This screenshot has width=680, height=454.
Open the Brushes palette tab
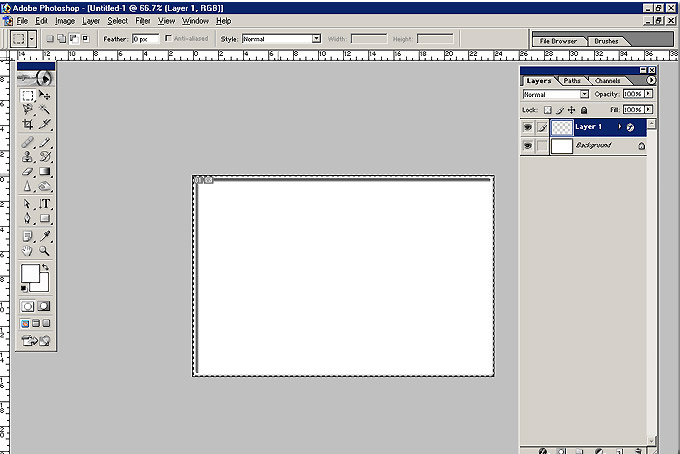tap(606, 41)
